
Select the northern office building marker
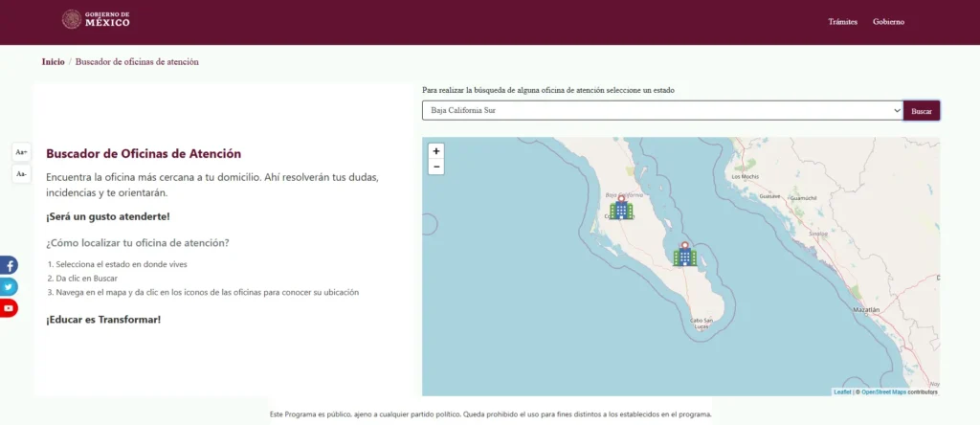click(x=621, y=208)
